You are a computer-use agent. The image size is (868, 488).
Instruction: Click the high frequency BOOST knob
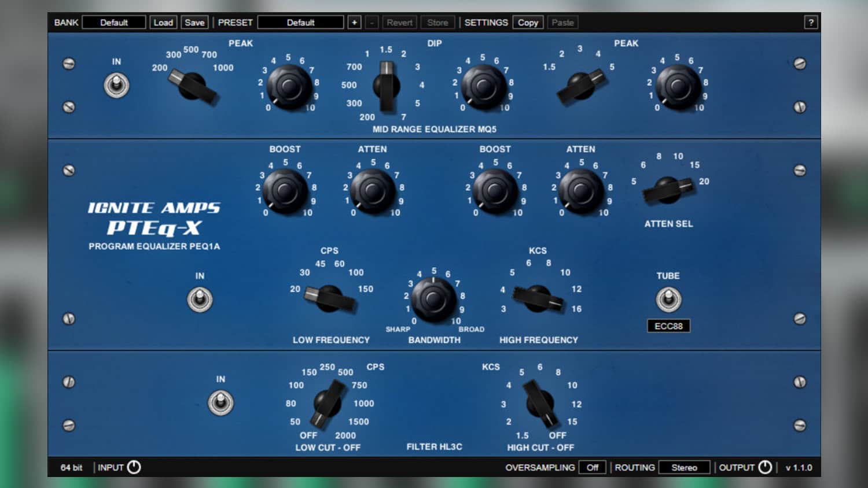click(495, 191)
